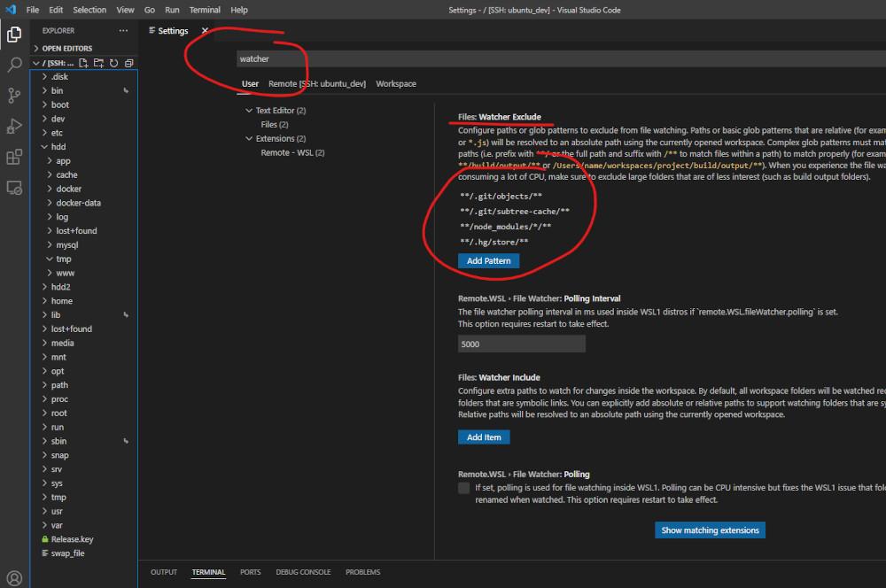Enable the WSL File Watcher Polling checkbox
The image size is (886, 588).
click(464, 488)
